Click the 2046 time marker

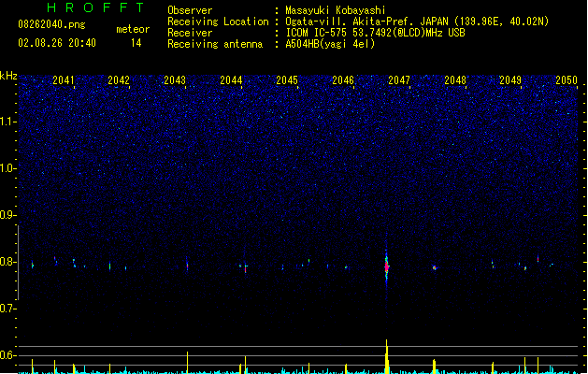pyautogui.click(x=343, y=80)
